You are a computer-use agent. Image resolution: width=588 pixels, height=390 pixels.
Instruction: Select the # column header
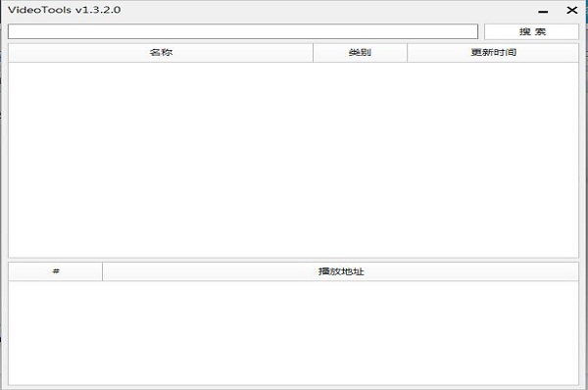(56, 271)
